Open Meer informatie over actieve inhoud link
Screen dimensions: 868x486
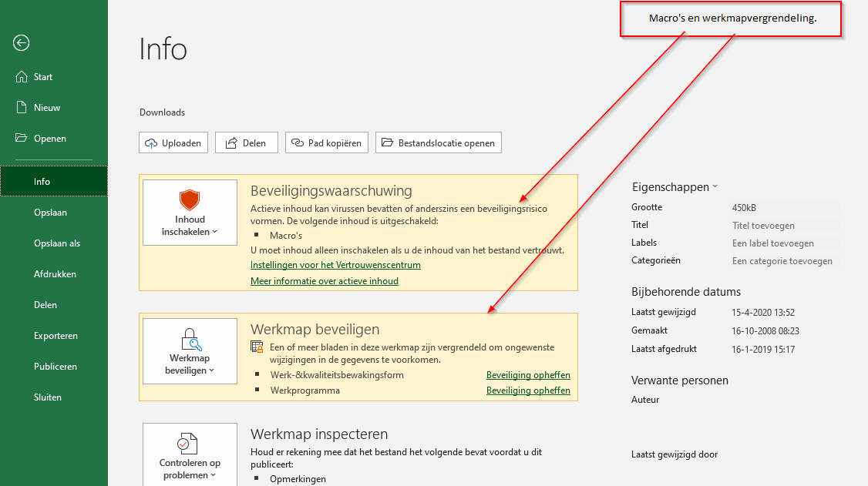click(325, 281)
